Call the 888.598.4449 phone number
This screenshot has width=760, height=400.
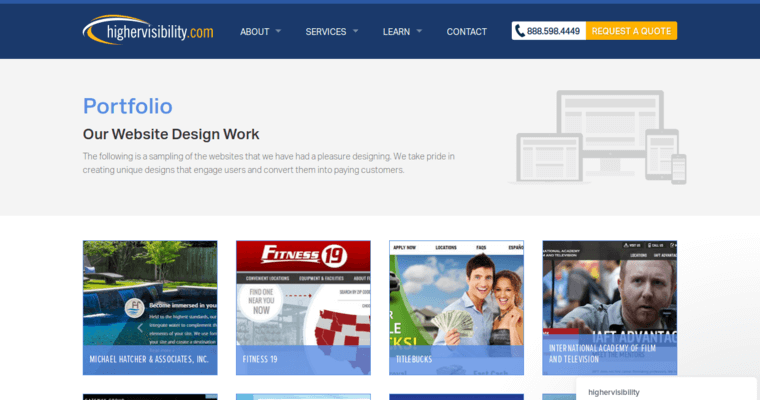[x=553, y=31]
